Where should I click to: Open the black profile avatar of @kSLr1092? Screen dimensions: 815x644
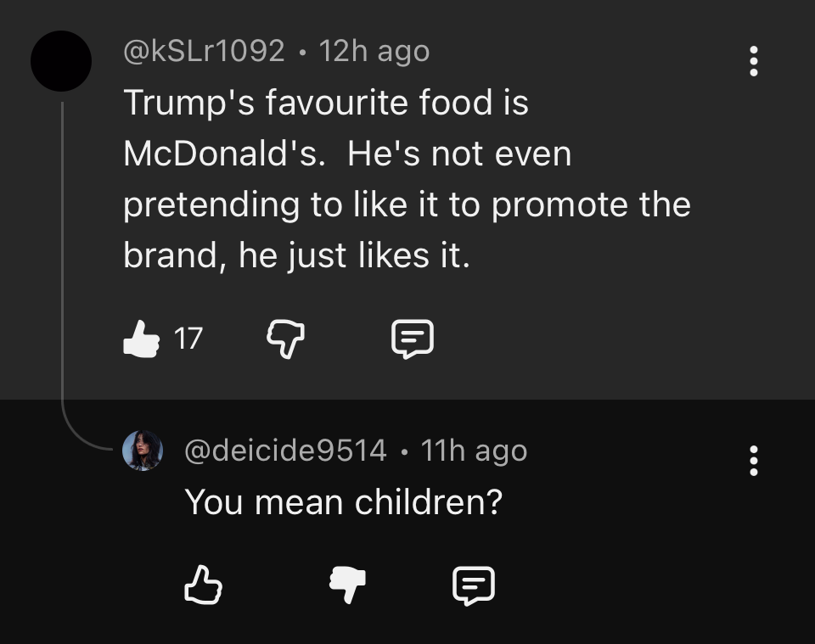(x=61, y=61)
